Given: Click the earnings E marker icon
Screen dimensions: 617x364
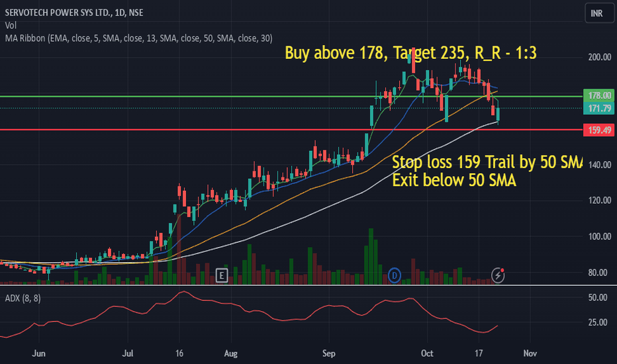Looking at the screenshot, I should [222, 275].
